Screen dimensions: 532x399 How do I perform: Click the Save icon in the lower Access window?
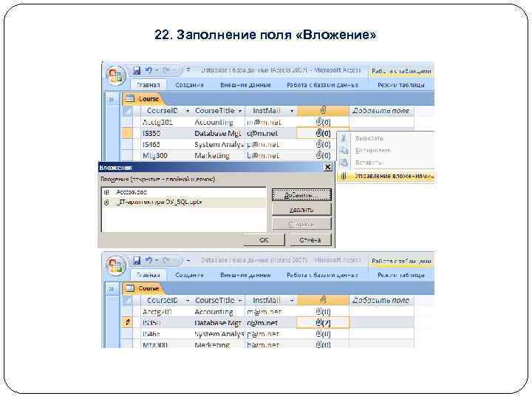point(137,260)
